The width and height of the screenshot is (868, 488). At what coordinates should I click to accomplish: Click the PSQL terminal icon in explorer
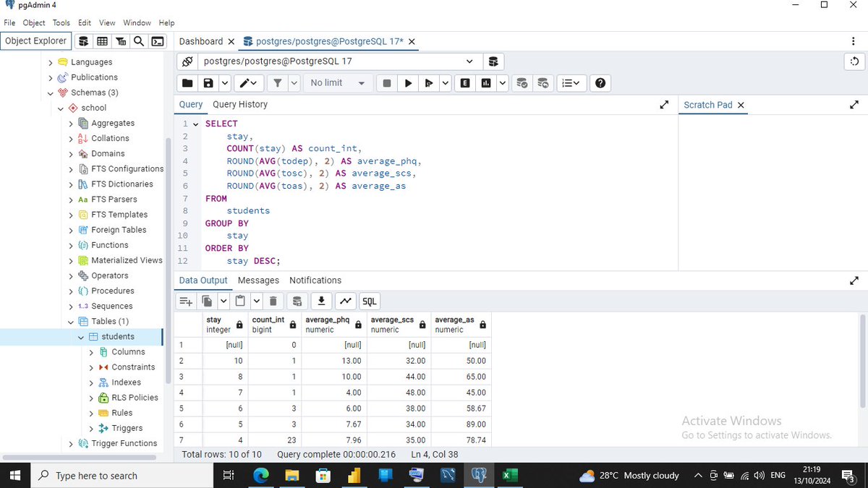(x=157, y=41)
